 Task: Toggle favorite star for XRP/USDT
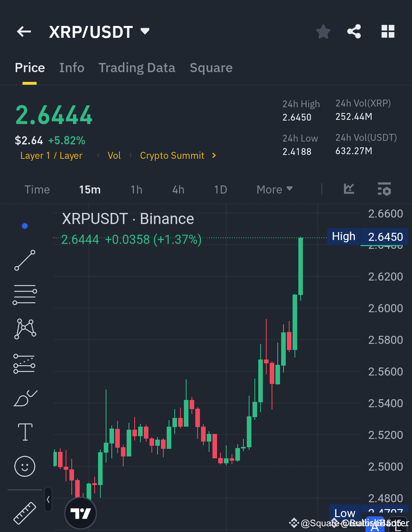point(323,32)
